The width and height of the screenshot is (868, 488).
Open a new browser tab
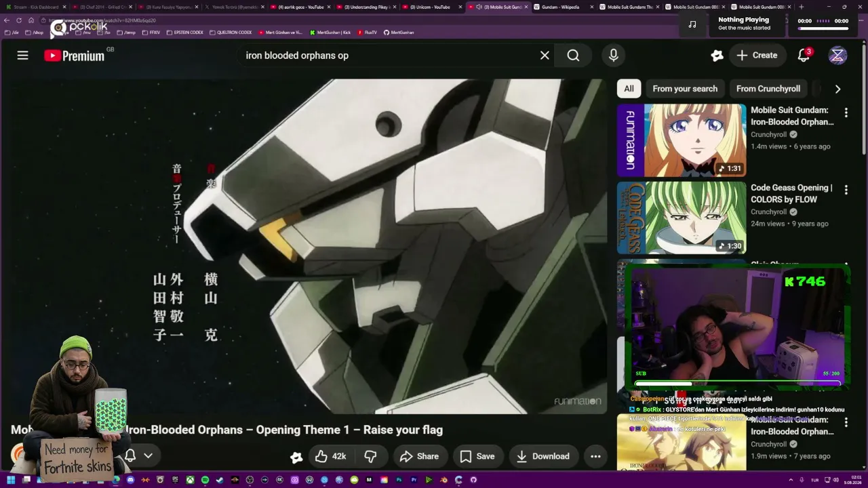pos(801,7)
